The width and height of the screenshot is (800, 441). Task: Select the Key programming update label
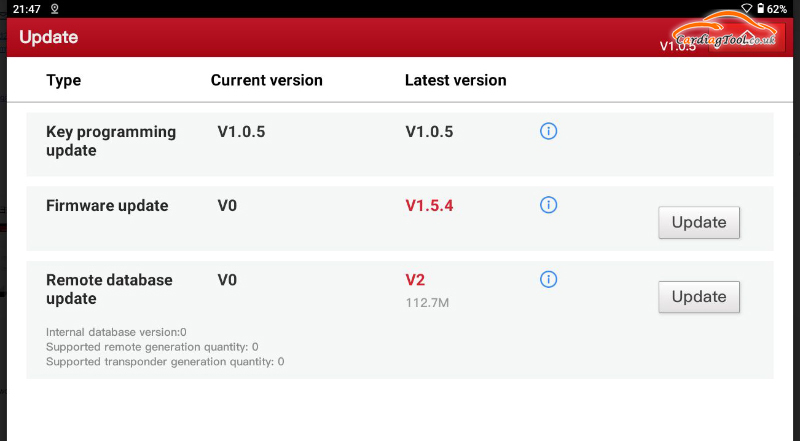click(x=111, y=141)
